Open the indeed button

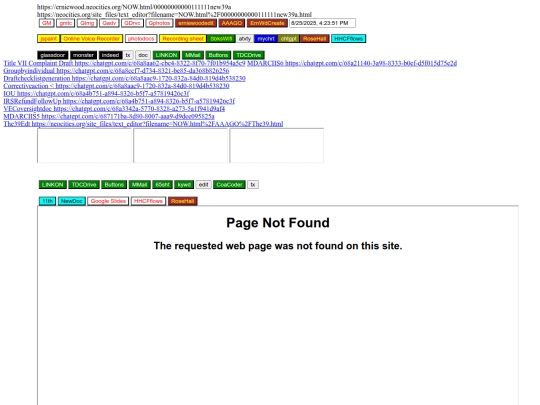click(x=110, y=55)
